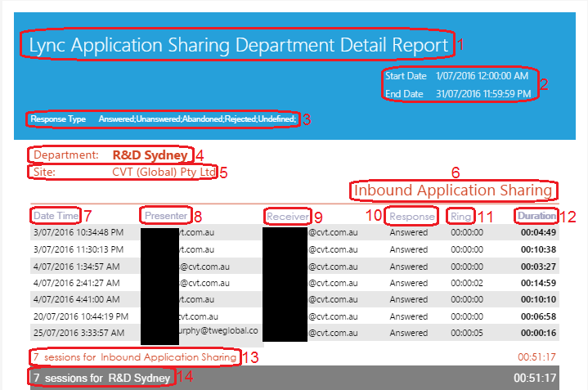
Task: Click the Presenter column header
Action: [x=166, y=216]
